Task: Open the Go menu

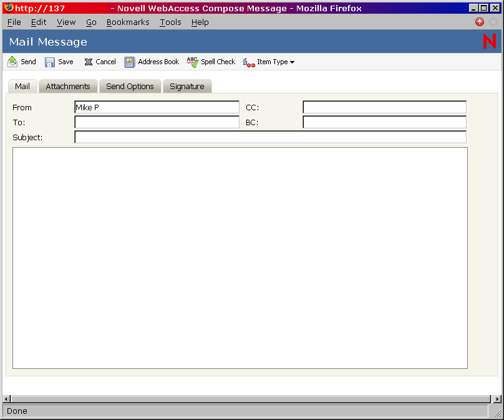Action: (91, 22)
